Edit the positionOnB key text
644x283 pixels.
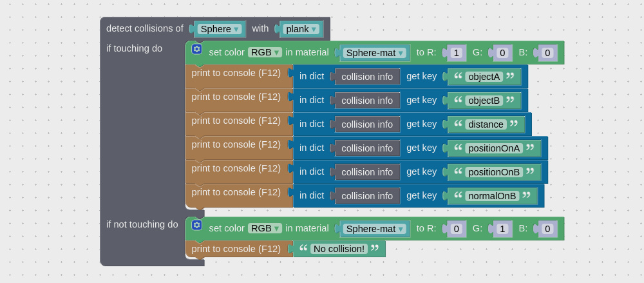point(494,172)
